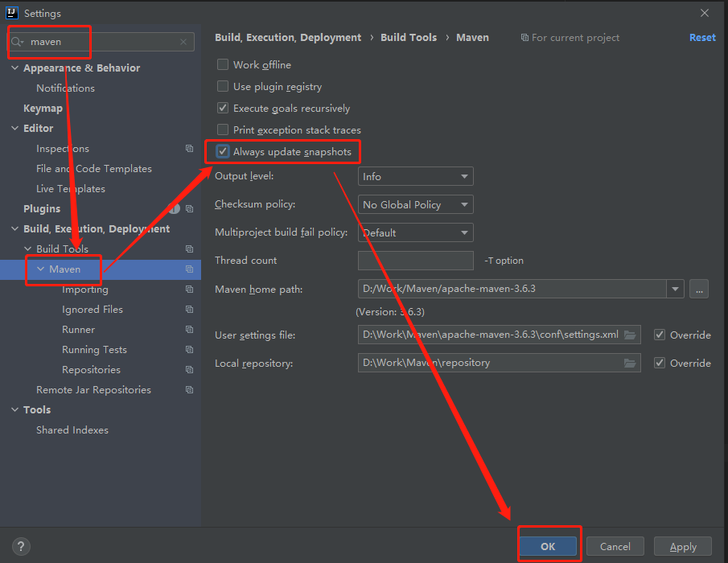The image size is (728, 563).
Task: Click the help question mark icon
Action: pyautogui.click(x=21, y=546)
